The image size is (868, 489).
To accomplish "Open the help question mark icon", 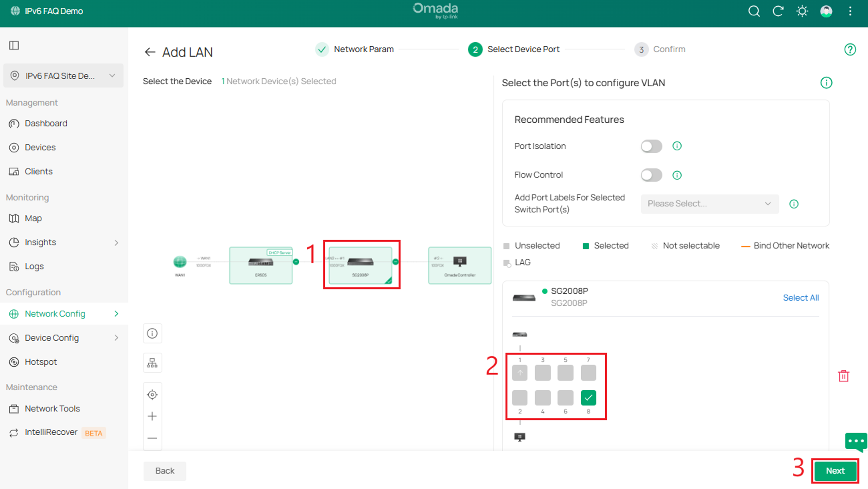I will click(850, 50).
